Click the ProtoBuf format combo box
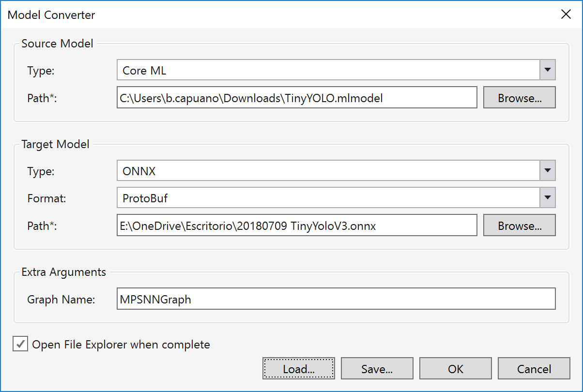 tap(328, 197)
